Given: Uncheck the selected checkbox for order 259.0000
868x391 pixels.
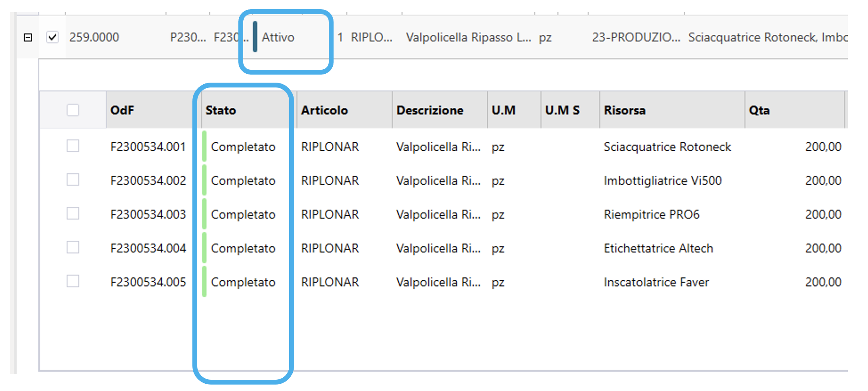Looking at the screenshot, I should (x=52, y=37).
